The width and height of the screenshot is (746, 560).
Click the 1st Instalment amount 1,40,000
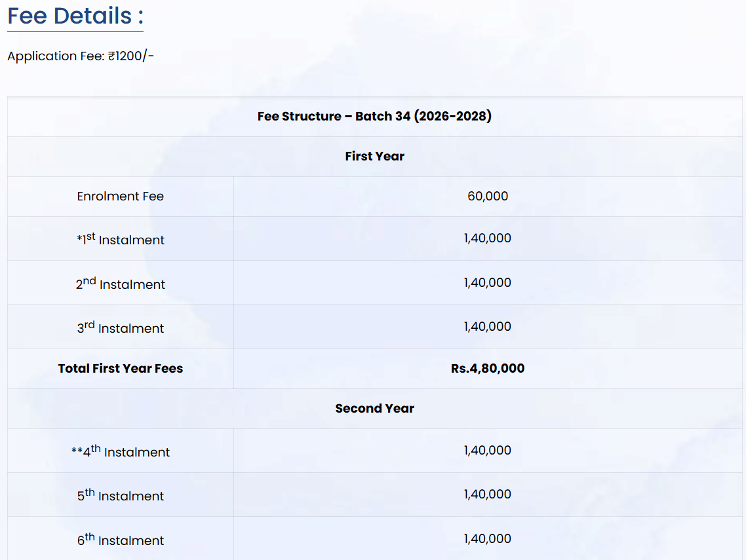487,238
